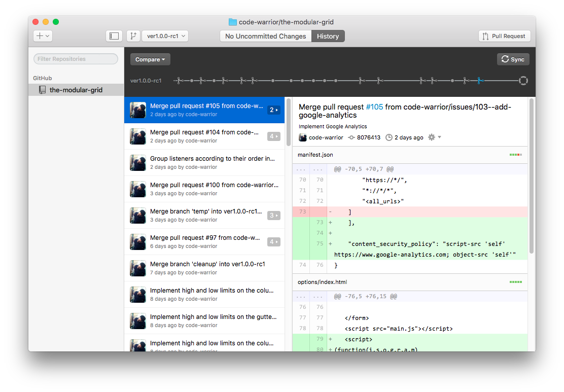The image size is (564, 392).
Task: Select the-modular-grid repository
Action: pos(76,90)
